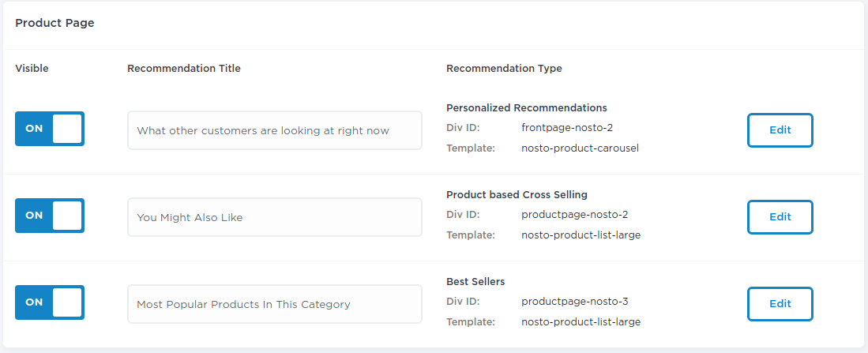The height and width of the screenshot is (353, 868).
Task: Select the Recommendation Title column header
Action: [x=184, y=69]
